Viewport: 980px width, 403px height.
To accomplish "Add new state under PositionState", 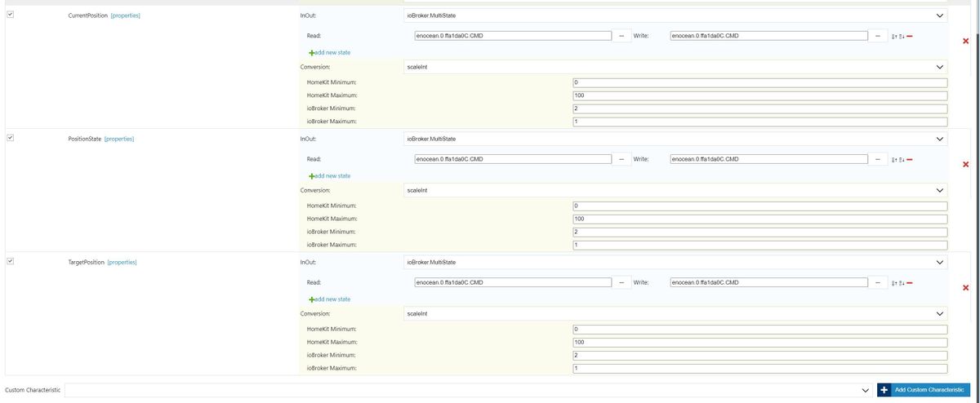I will coord(330,175).
